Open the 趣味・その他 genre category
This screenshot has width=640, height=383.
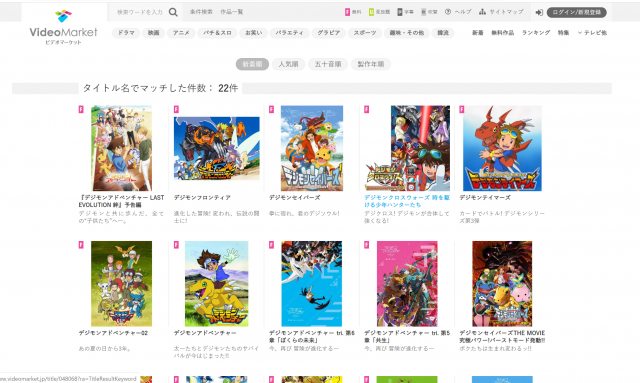(x=407, y=33)
